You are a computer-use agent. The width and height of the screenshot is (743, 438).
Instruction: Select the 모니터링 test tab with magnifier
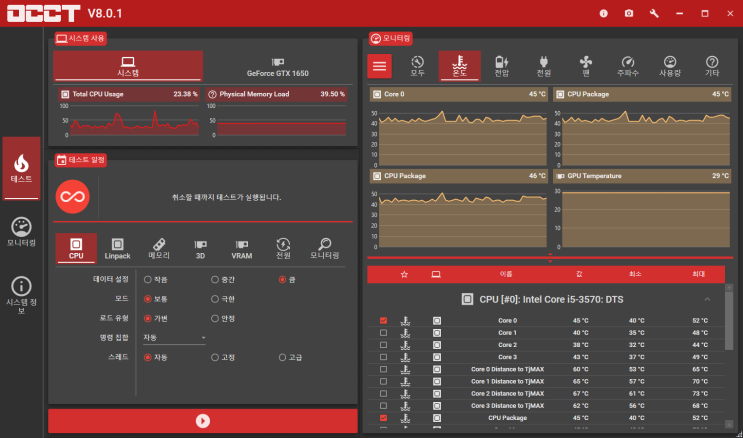pyautogui.click(x=325, y=248)
